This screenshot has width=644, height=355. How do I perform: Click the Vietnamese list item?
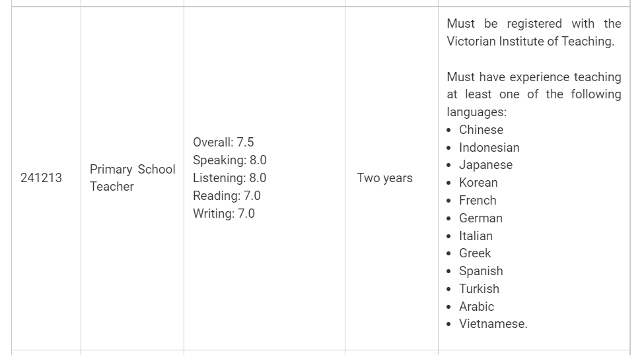(493, 324)
